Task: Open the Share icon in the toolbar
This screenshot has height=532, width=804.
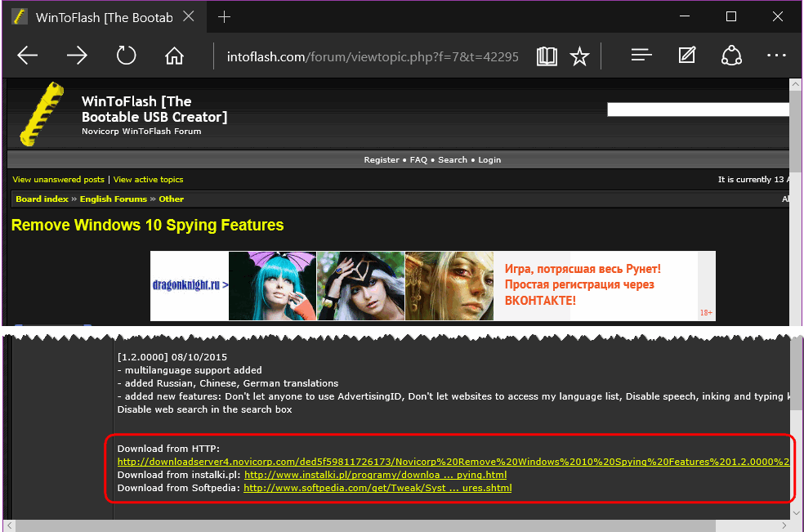Action: point(731,56)
